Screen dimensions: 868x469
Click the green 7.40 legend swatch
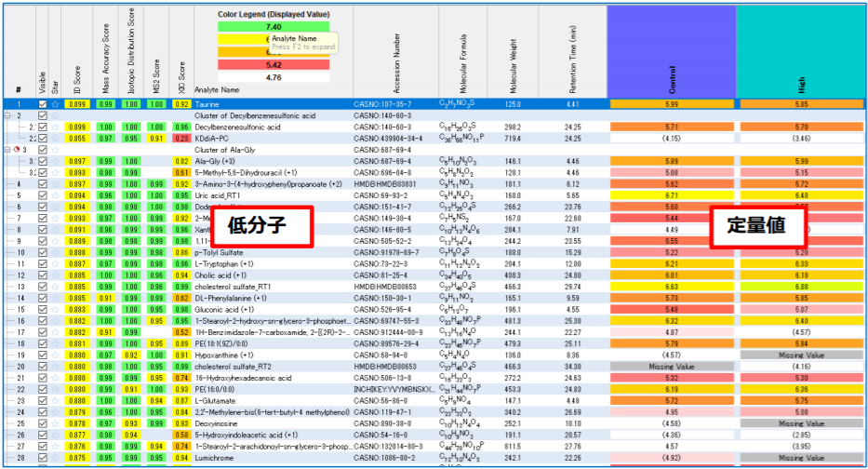pos(274,27)
